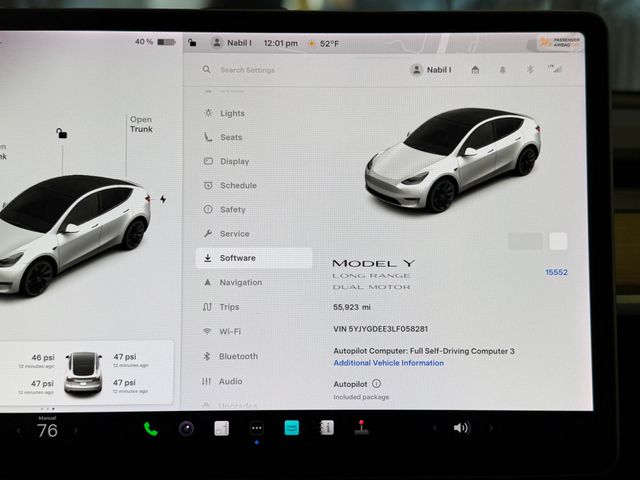This screenshot has width=640, height=480.
Task: Tap the 15552 blue link
Action: [x=556, y=272]
